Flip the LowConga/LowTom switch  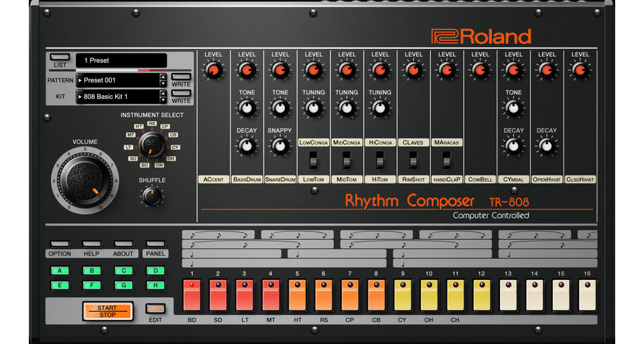click(x=314, y=161)
